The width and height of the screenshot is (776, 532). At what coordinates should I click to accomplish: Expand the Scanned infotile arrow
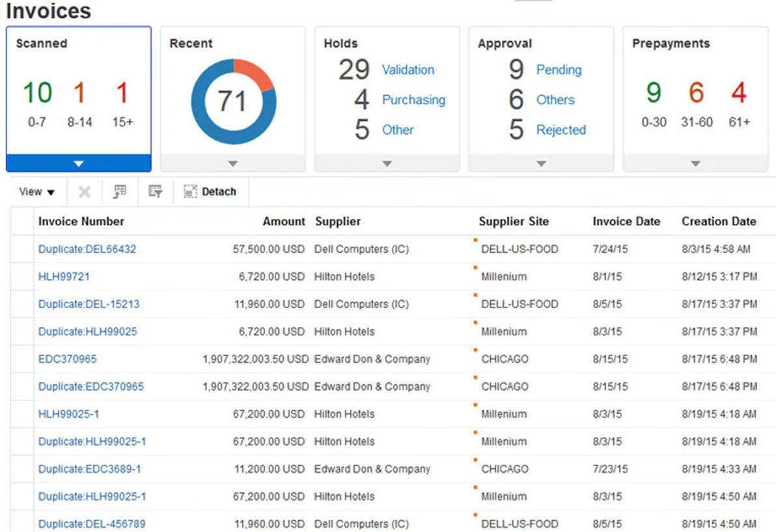78,163
